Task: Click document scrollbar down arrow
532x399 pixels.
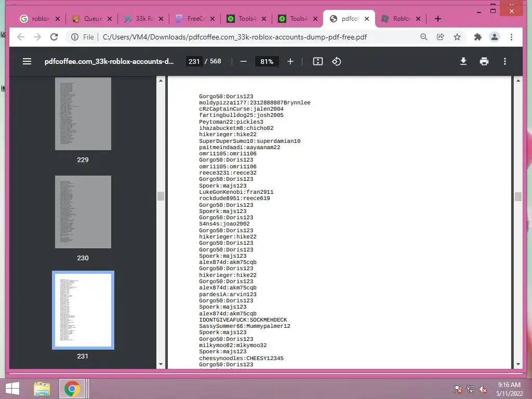Action: pyautogui.click(x=518, y=364)
